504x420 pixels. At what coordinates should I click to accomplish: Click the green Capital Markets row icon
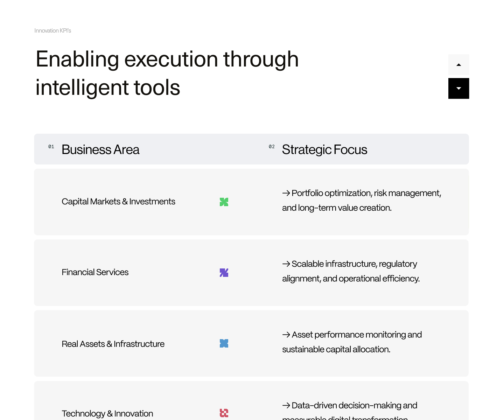(224, 202)
